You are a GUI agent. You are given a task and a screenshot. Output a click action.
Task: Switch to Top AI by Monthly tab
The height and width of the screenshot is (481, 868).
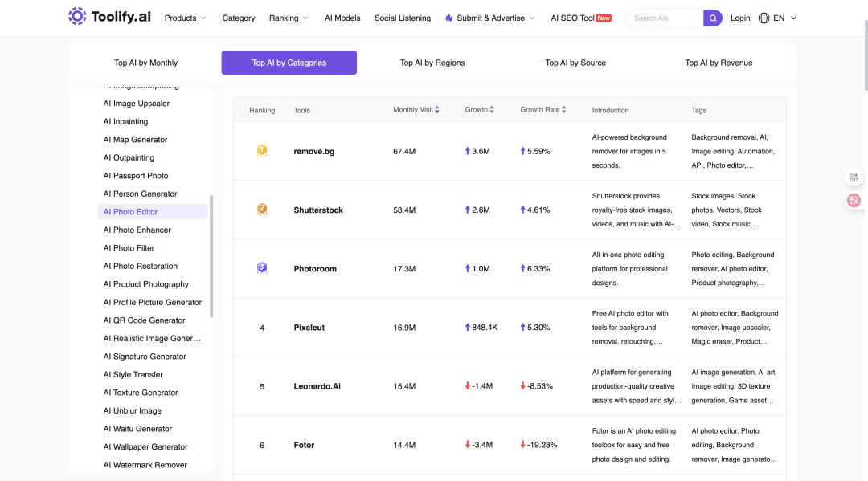tap(146, 63)
